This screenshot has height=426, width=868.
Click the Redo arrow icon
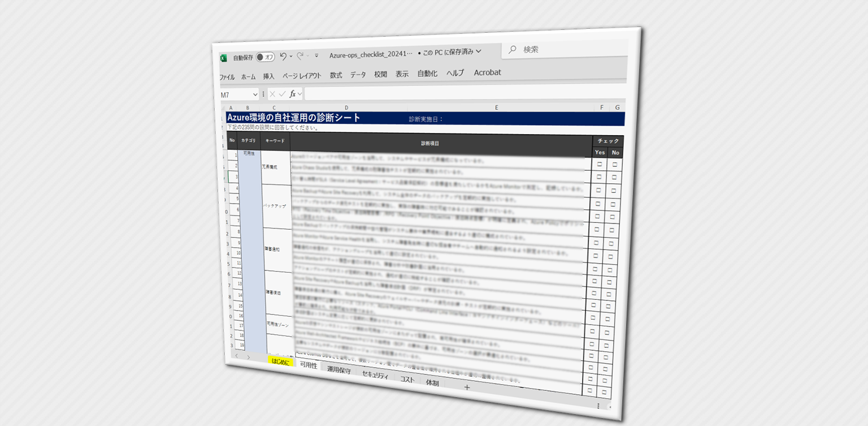click(x=300, y=55)
